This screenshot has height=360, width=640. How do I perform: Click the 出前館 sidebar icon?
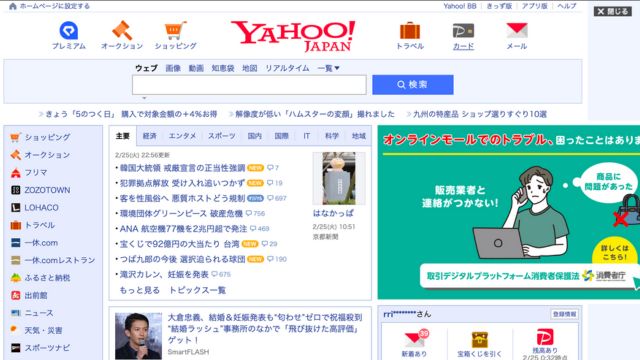[16, 296]
